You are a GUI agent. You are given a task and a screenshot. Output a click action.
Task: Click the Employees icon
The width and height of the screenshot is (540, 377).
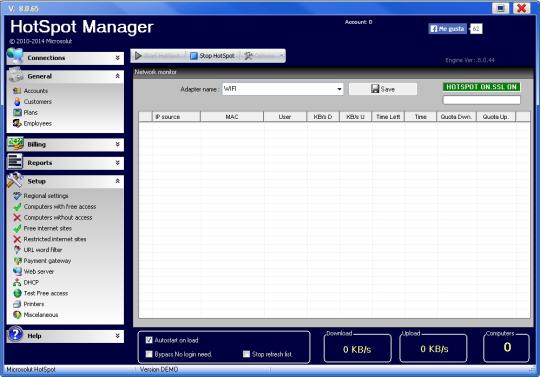[x=17, y=123]
